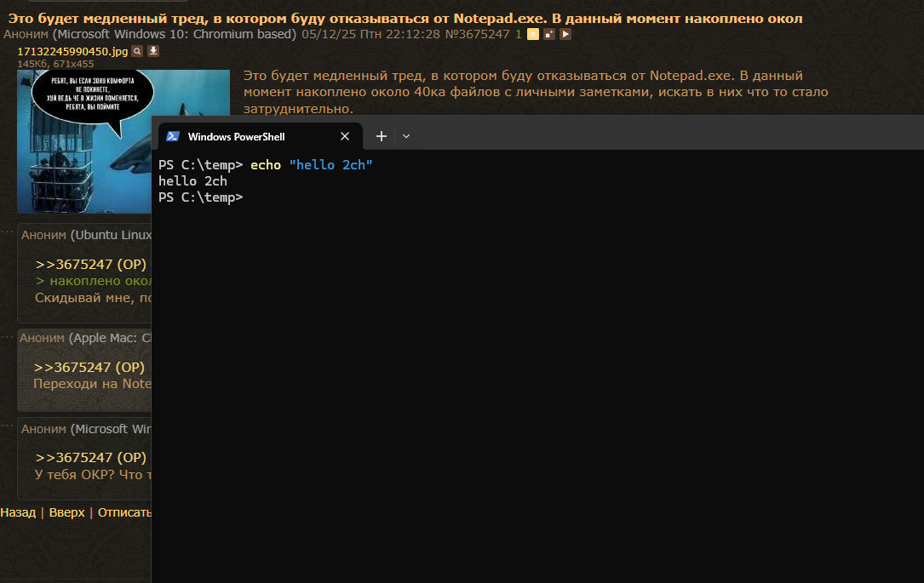
Task: Click the 'Переходи на Note' reply text
Action: (x=93, y=384)
